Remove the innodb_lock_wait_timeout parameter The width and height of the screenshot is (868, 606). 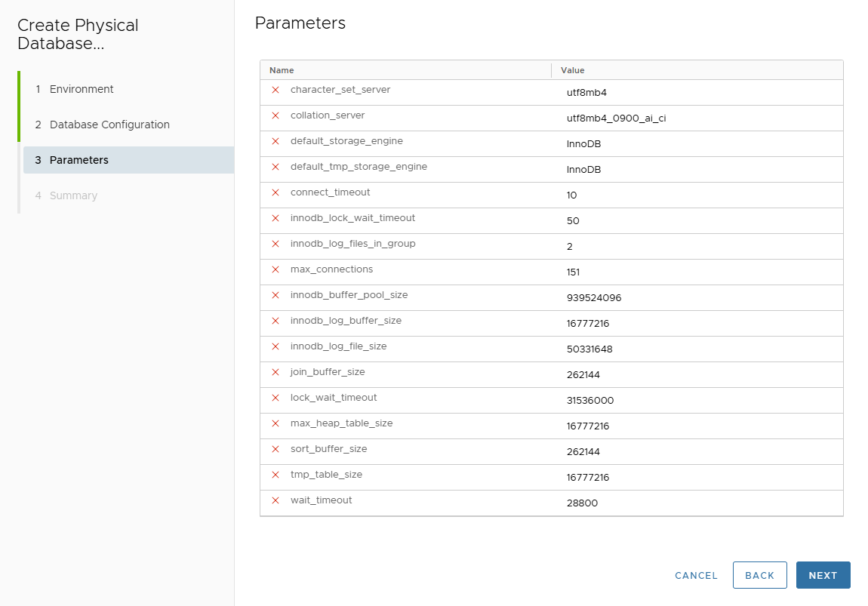275,218
